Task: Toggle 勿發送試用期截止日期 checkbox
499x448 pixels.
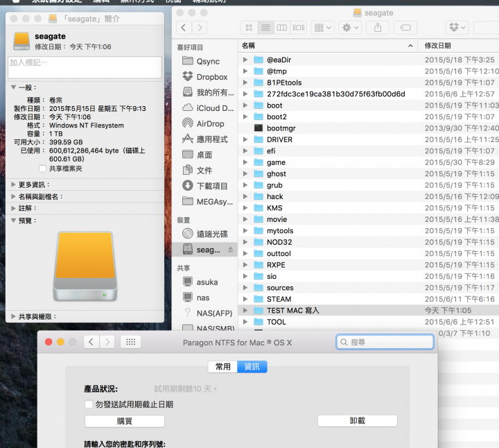Action: 89,404
